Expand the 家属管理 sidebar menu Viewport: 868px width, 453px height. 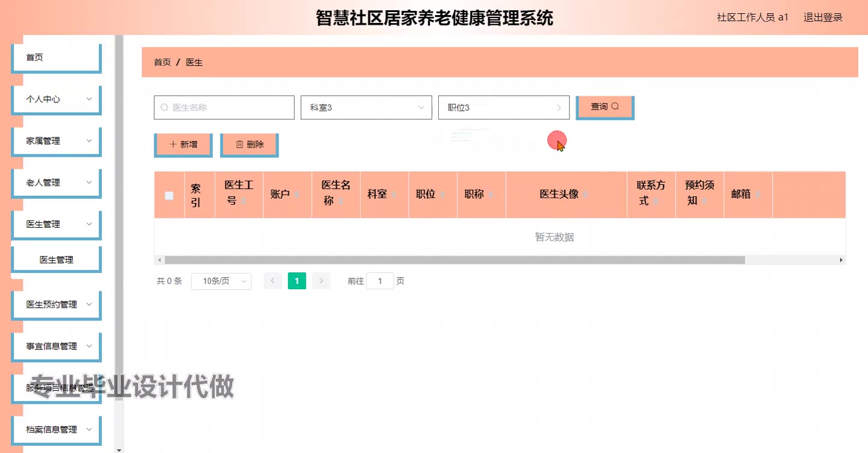click(x=56, y=141)
